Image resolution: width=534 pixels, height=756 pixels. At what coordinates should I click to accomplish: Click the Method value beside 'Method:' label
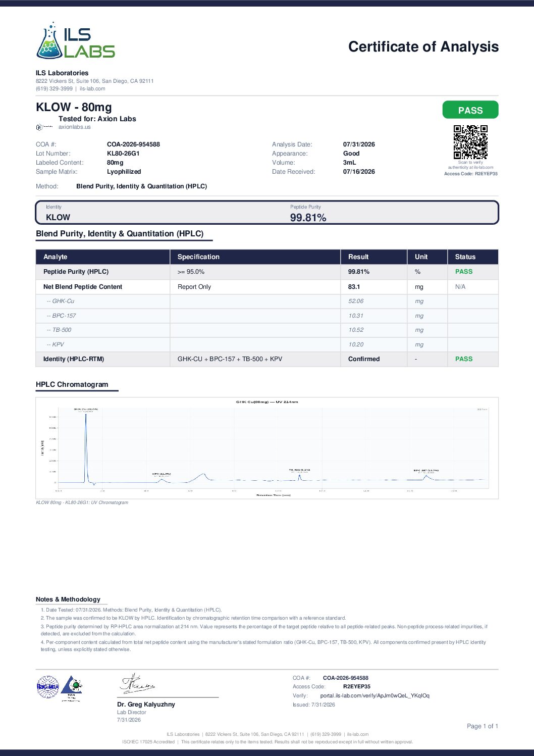tap(142, 186)
